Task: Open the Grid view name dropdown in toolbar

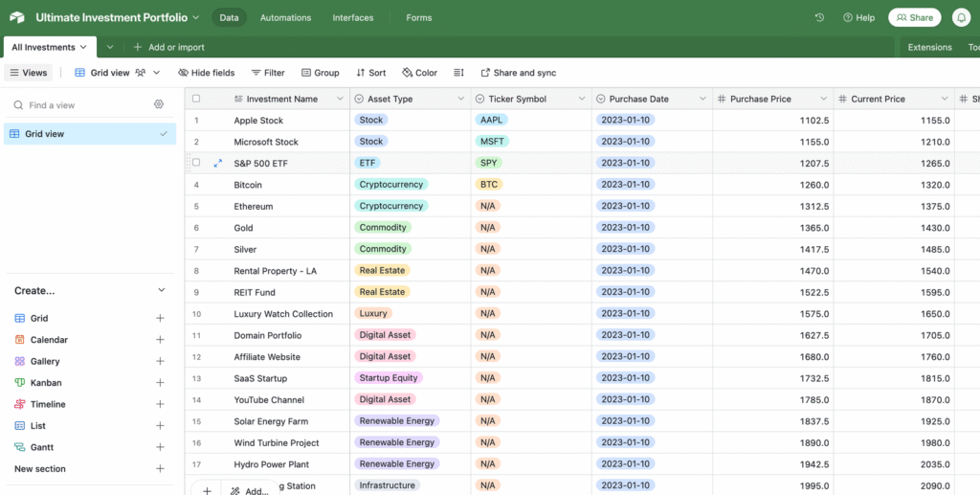Action: pyautogui.click(x=156, y=73)
